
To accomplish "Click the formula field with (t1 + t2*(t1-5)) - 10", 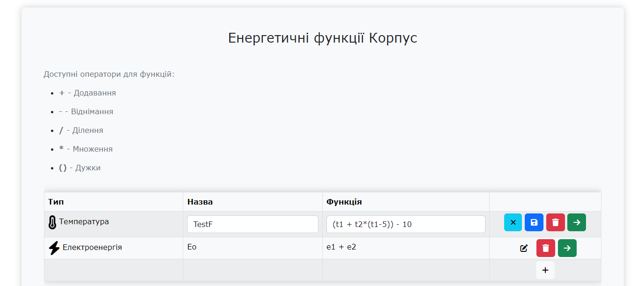I will pos(405,224).
